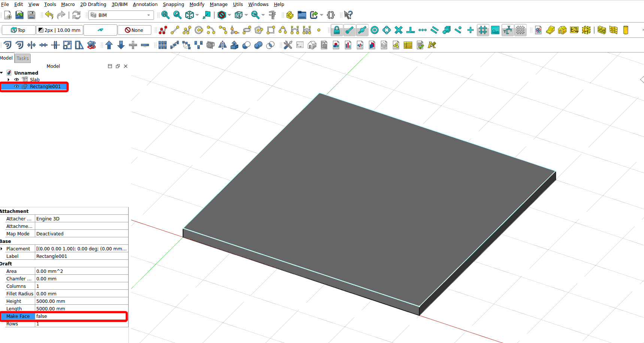Select the Wall tool icon
Screen dimensions: 644x343
click(601, 30)
